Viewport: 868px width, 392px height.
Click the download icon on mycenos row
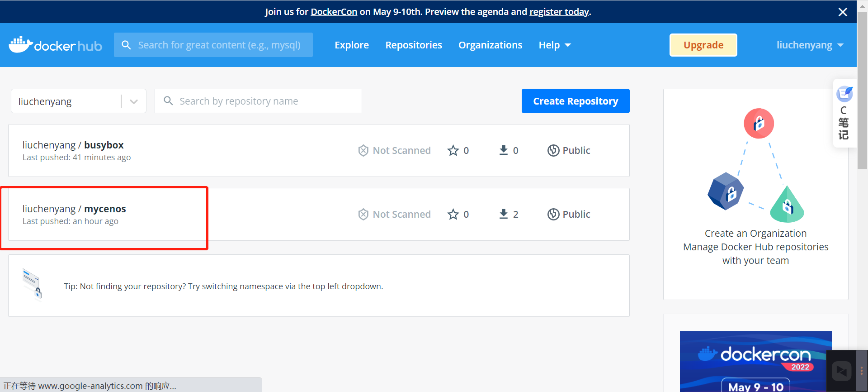[x=503, y=214]
